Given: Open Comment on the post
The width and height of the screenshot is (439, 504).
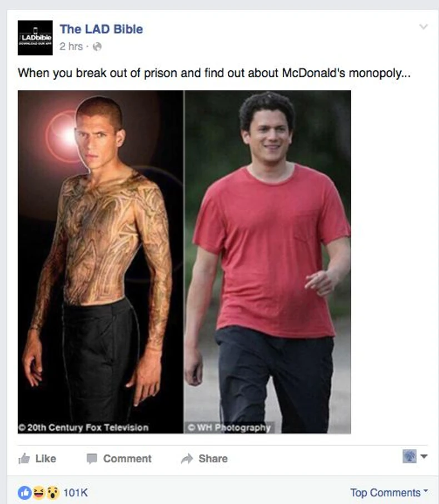Looking at the screenshot, I should coord(127,459).
